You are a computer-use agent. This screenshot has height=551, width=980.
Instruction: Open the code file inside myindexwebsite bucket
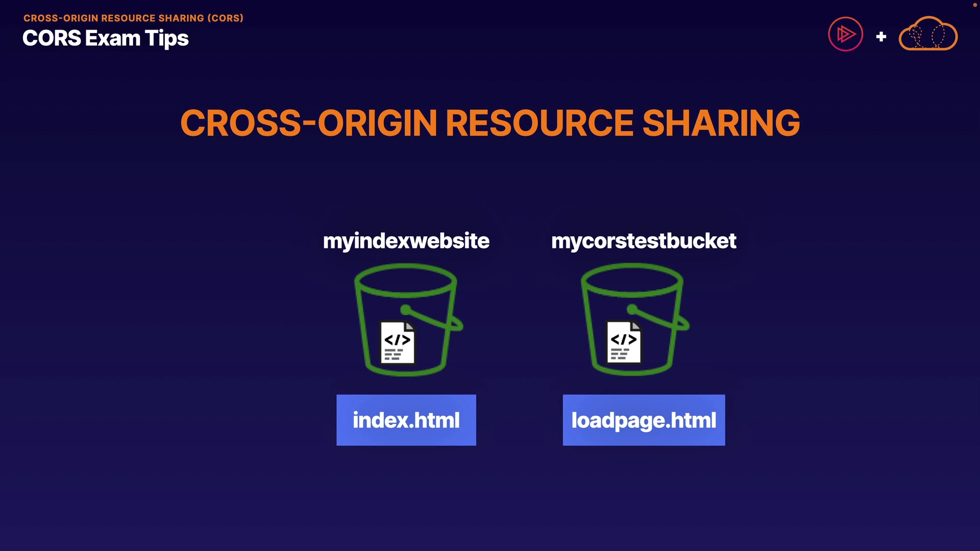(398, 343)
